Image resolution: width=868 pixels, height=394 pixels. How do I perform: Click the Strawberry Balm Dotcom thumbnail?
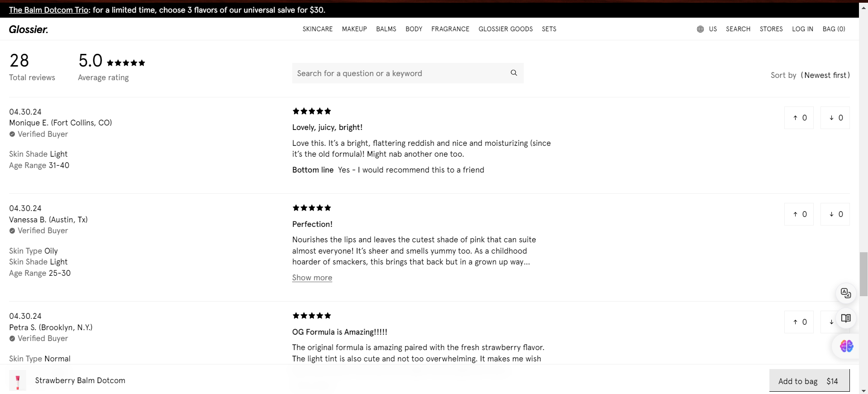pyautogui.click(x=18, y=380)
